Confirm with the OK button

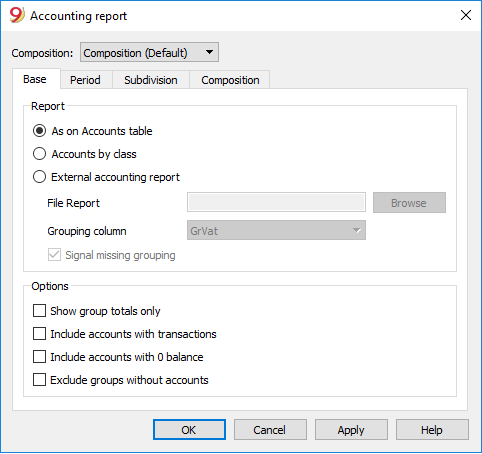click(189, 430)
